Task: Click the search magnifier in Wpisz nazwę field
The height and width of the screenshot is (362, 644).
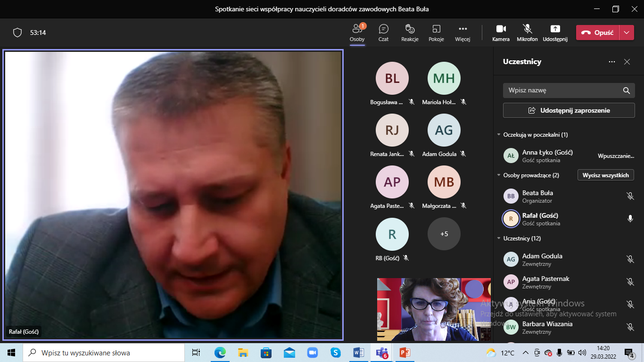Action: point(626,90)
